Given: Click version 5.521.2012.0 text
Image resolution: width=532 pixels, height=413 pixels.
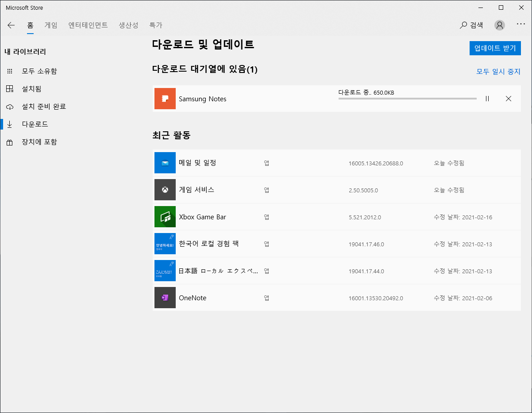Looking at the screenshot, I should tap(365, 218).
